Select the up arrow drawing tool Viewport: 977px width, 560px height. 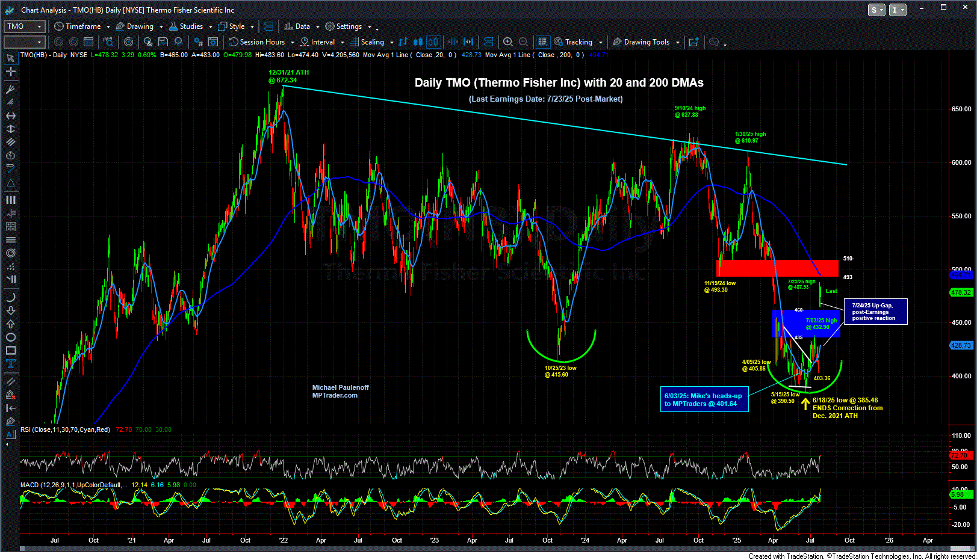coord(10,324)
